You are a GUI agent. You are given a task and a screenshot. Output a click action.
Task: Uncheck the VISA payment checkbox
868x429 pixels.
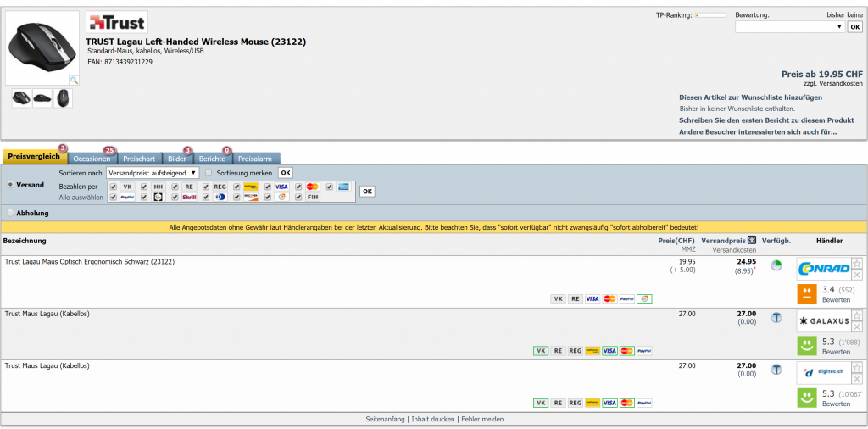point(268,187)
